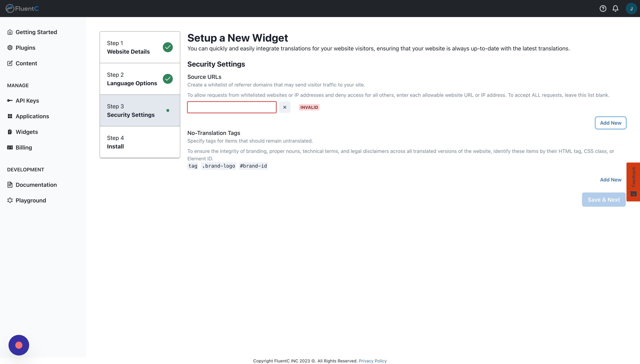Click Add New under Source URLs
This screenshot has width=640, height=364.
coord(610,123)
